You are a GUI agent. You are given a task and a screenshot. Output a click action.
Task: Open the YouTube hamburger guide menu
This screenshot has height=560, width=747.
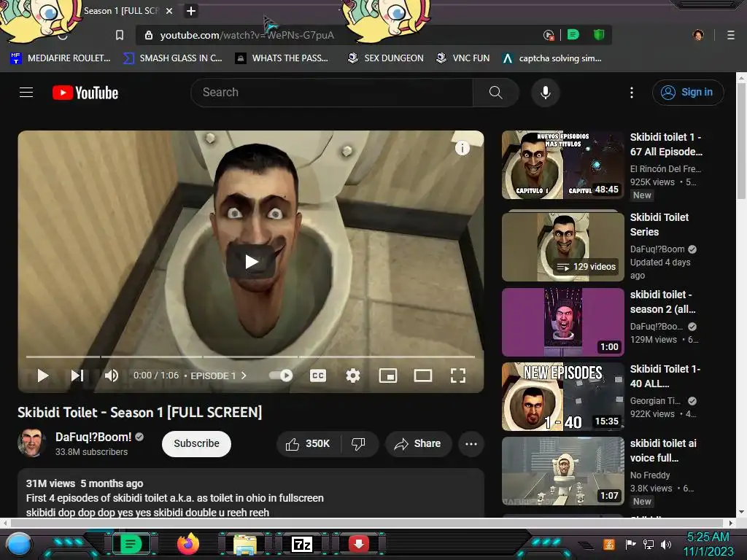coord(26,93)
